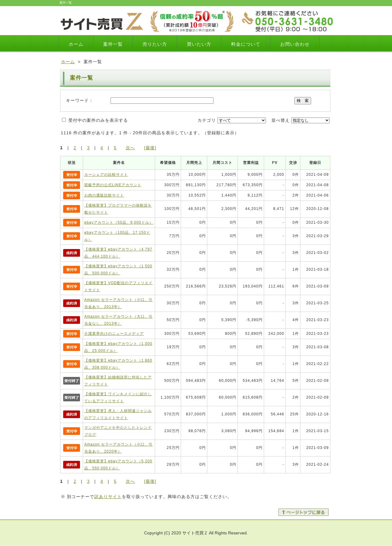Click 成約済 badge for ebayアカウント(5,200品) row
Viewport: 392px width, 546px height.
coord(71,465)
